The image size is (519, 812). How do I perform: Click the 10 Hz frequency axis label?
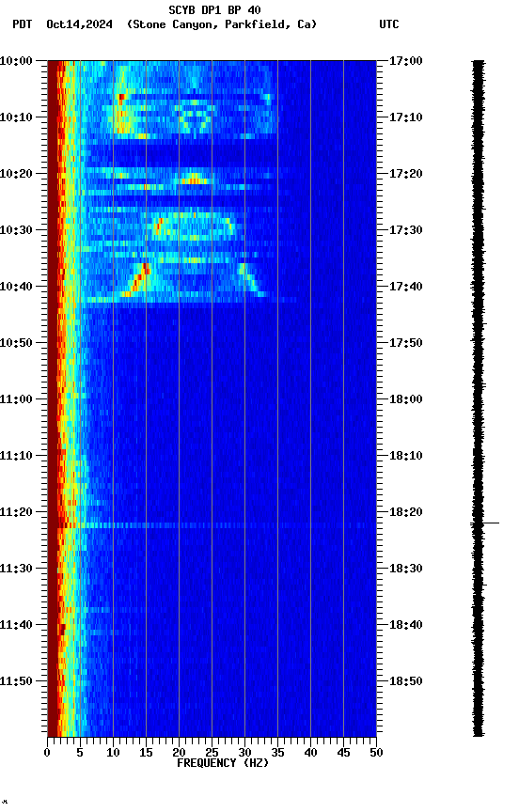coord(113,753)
